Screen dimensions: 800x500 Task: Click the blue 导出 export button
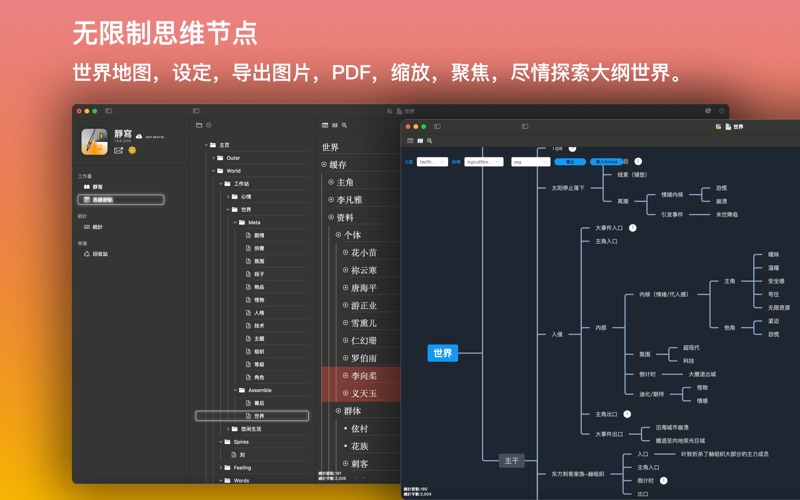pyautogui.click(x=570, y=161)
